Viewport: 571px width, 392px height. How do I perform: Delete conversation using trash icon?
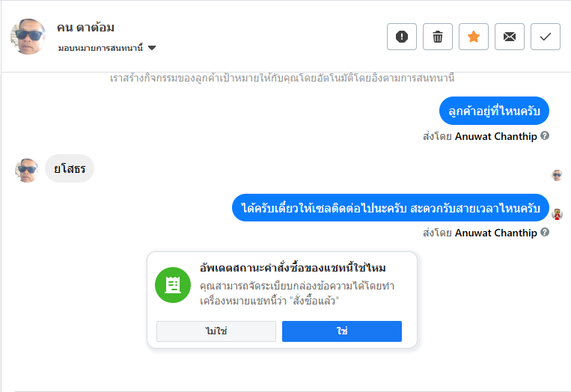pos(438,37)
